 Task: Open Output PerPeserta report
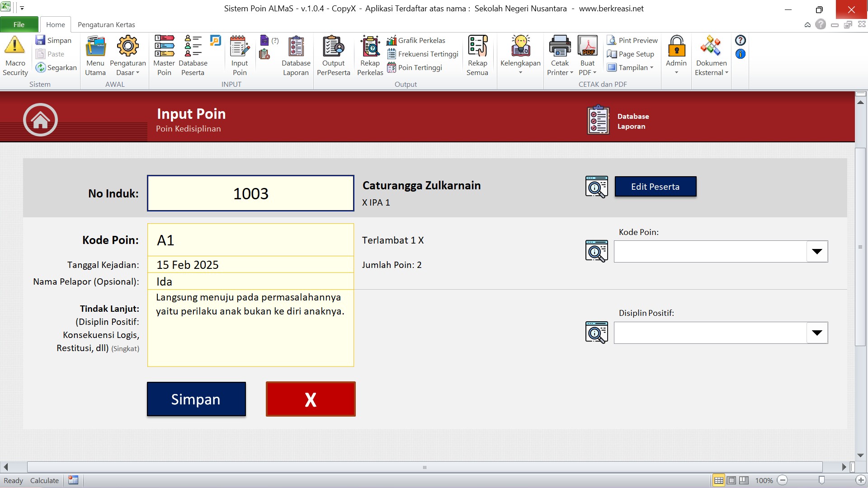point(333,46)
